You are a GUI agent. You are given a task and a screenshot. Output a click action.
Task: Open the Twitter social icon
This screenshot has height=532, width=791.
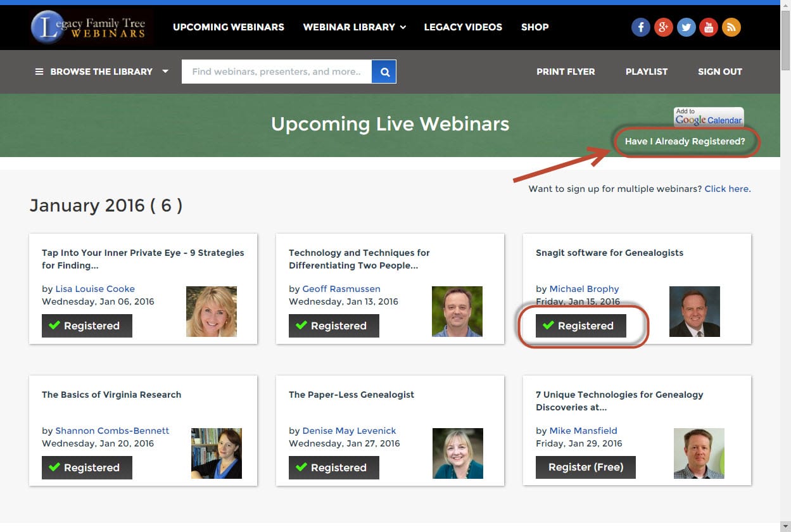coord(686,27)
